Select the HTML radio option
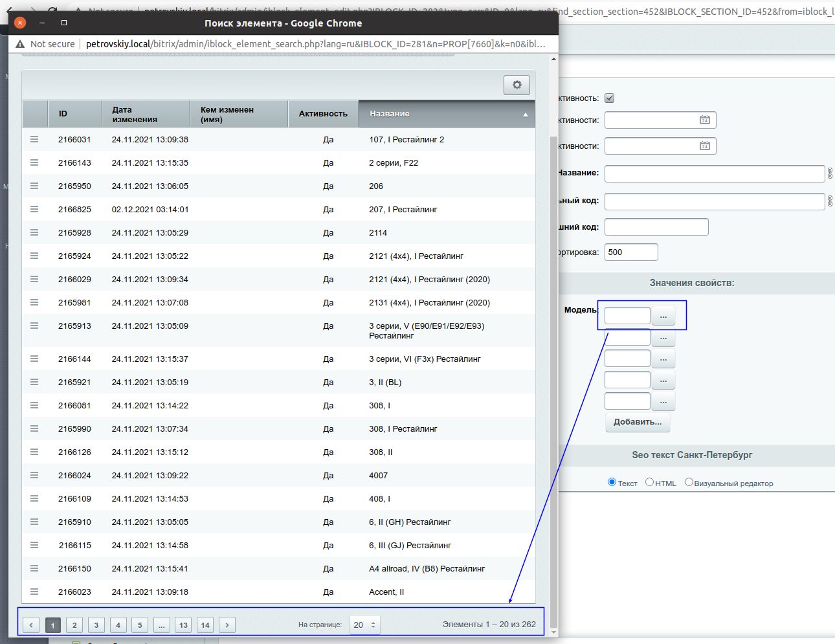Screen dimensions: 835x644 649,482
